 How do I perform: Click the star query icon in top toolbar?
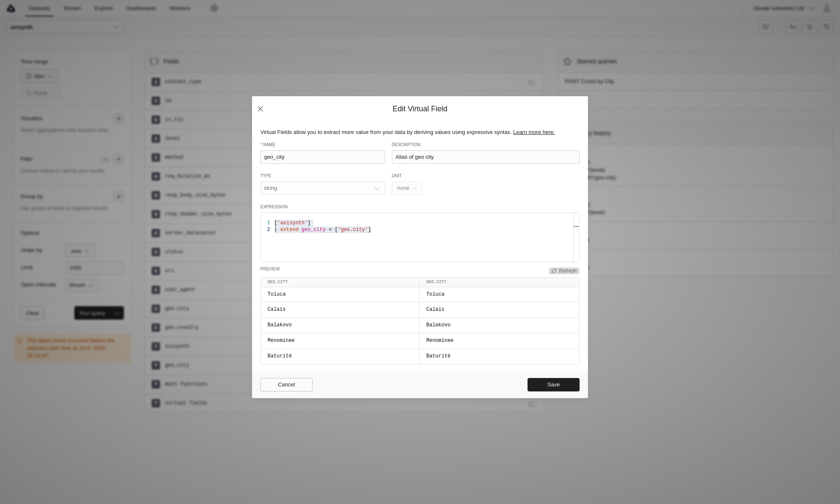[810, 27]
